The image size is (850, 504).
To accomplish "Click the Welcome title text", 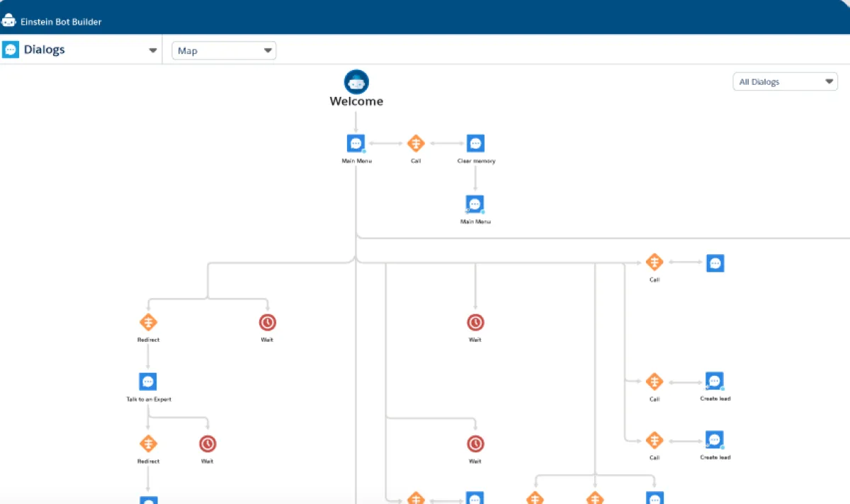I will 356,101.
